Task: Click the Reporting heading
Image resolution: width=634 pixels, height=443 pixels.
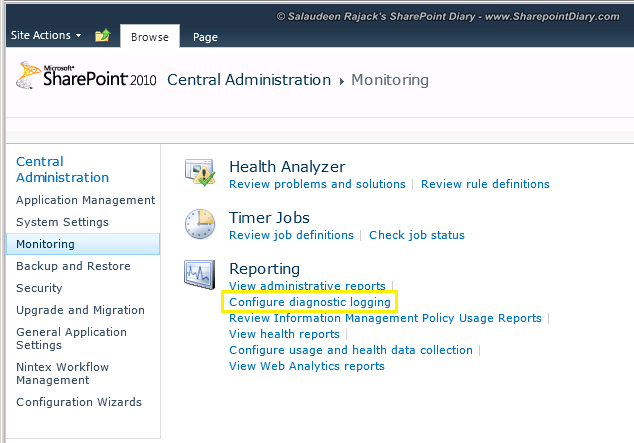Action: (x=264, y=269)
